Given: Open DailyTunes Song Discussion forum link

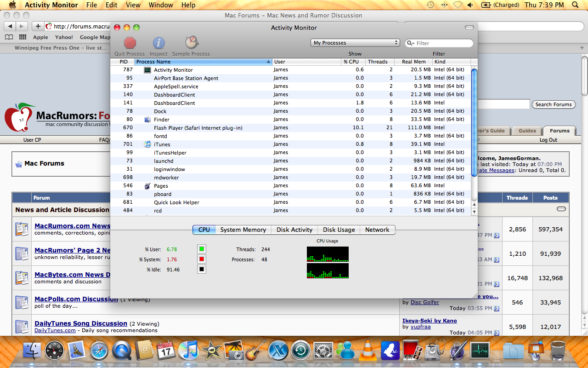Looking at the screenshot, I should pos(81,323).
